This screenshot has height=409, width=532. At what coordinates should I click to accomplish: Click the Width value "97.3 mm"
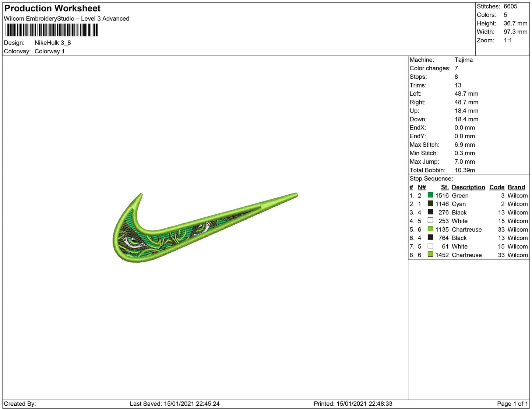click(x=515, y=32)
